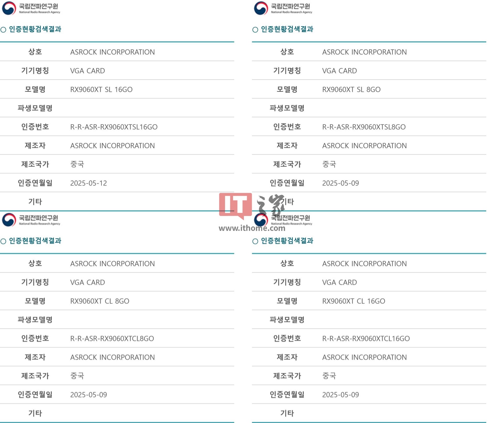Click the 인증현황검색결과 heading above the CL 8GO table
The image size is (504, 423).
pyautogui.click(x=35, y=241)
